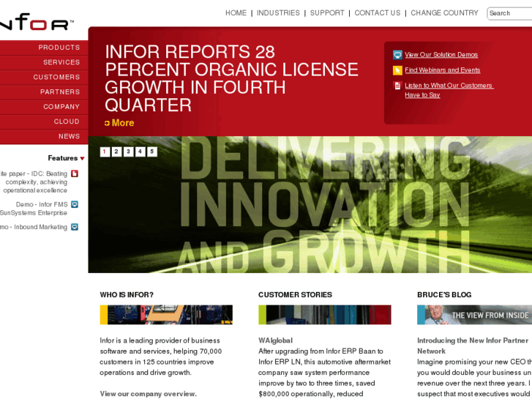Focus the Search input field
Image resolution: width=532 pixels, height=399 pixels.
[x=509, y=14]
